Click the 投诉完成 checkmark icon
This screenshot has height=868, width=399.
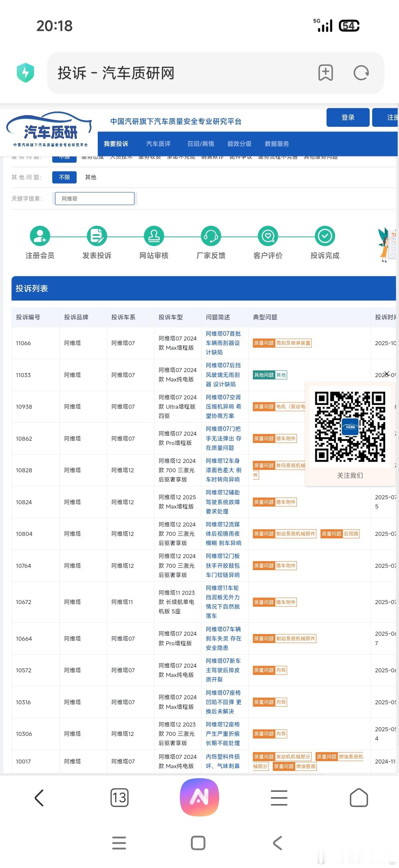325,236
